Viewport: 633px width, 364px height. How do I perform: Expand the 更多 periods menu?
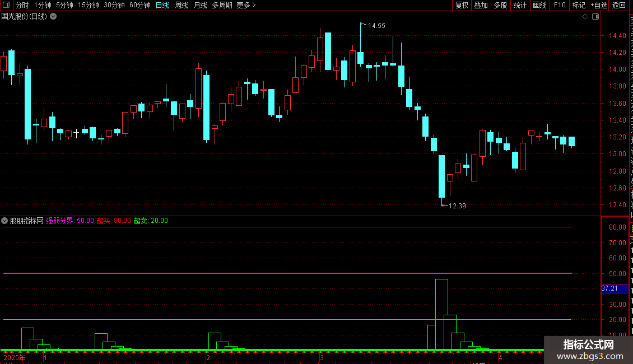click(x=246, y=5)
